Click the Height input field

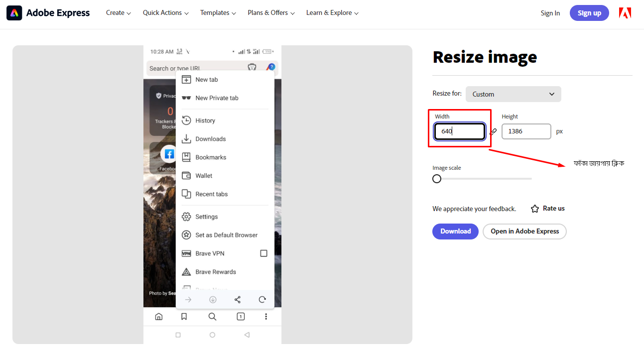[x=526, y=131]
